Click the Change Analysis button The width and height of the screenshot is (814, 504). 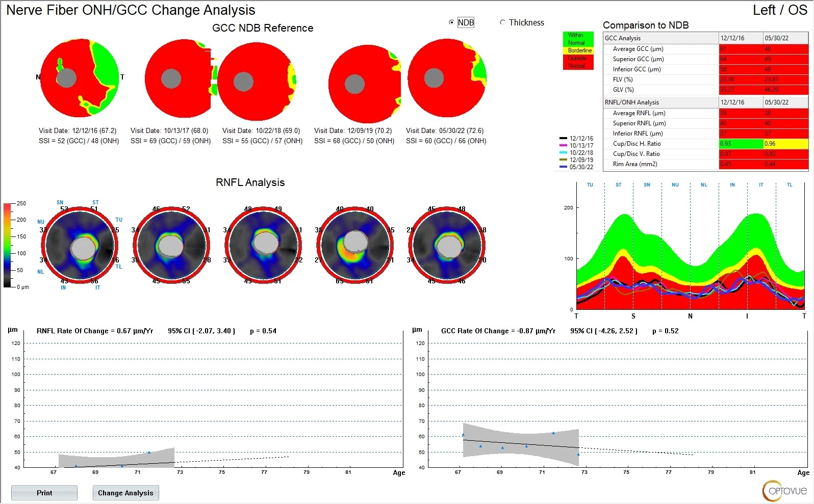[x=125, y=493]
